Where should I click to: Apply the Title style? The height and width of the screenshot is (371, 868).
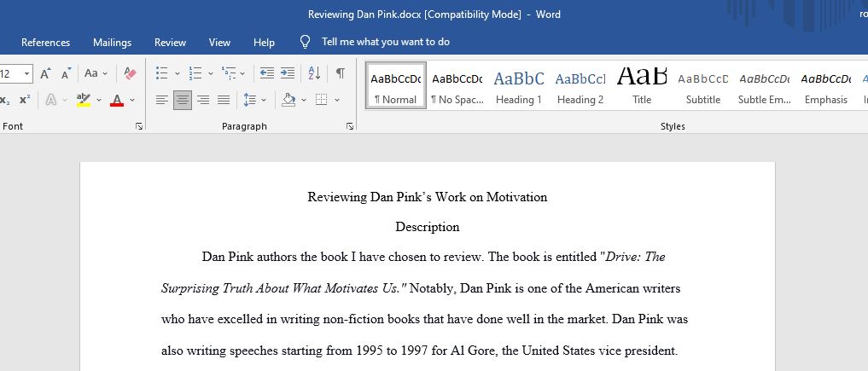point(642,85)
